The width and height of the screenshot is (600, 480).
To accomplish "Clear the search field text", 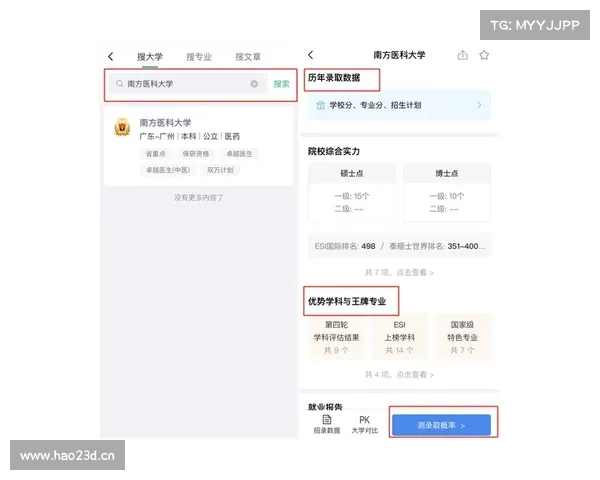I will (254, 84).
